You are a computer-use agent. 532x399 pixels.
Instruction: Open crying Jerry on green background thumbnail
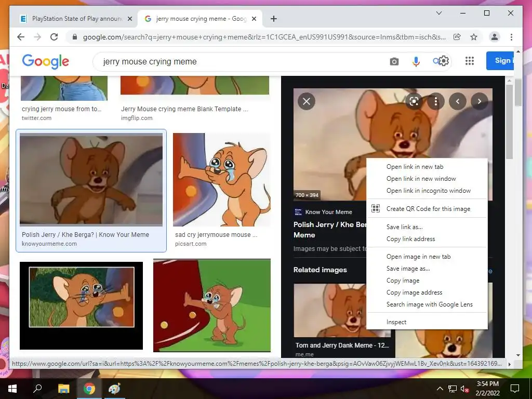(212, 305)
